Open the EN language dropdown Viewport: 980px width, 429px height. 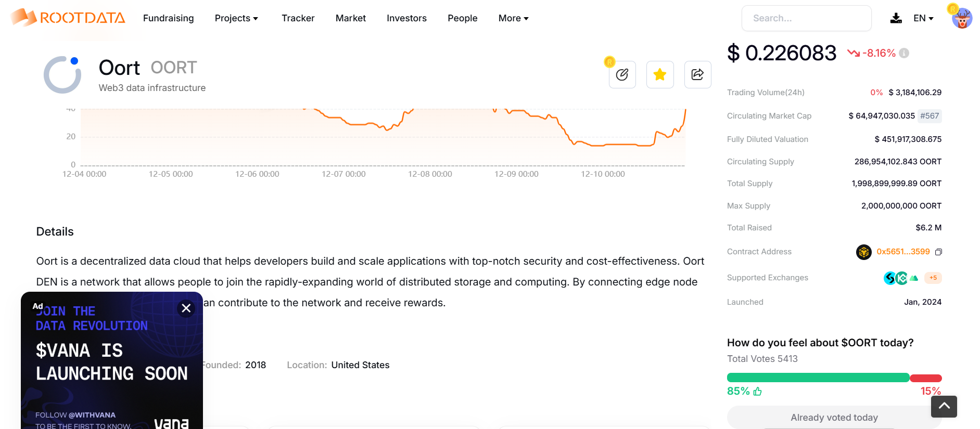pos(923,18)
